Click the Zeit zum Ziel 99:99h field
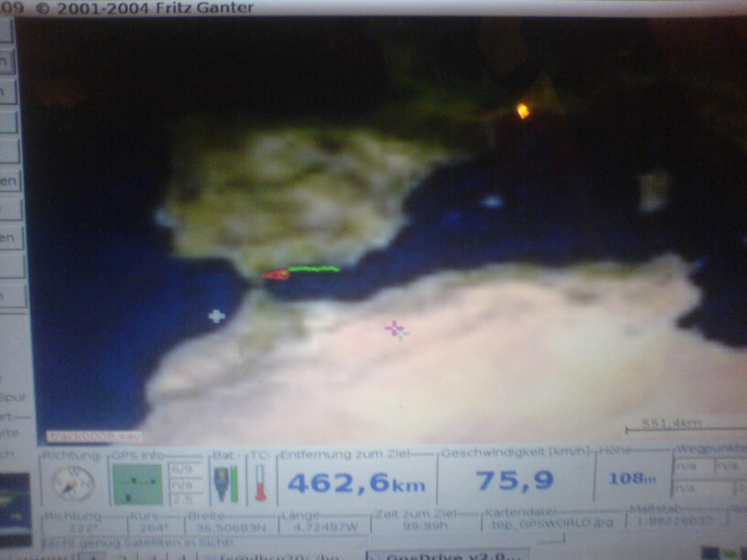747x560 pixels. [425, 526]
